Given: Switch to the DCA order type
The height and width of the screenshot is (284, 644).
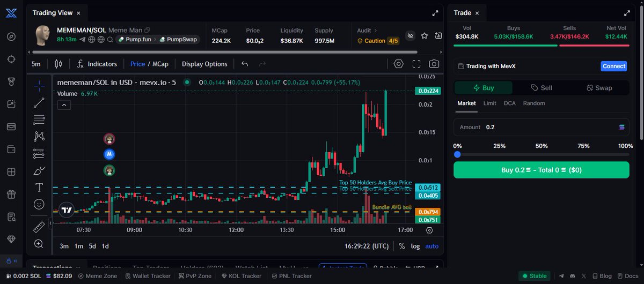Looking at the screenshot, I should pos(509,103).
